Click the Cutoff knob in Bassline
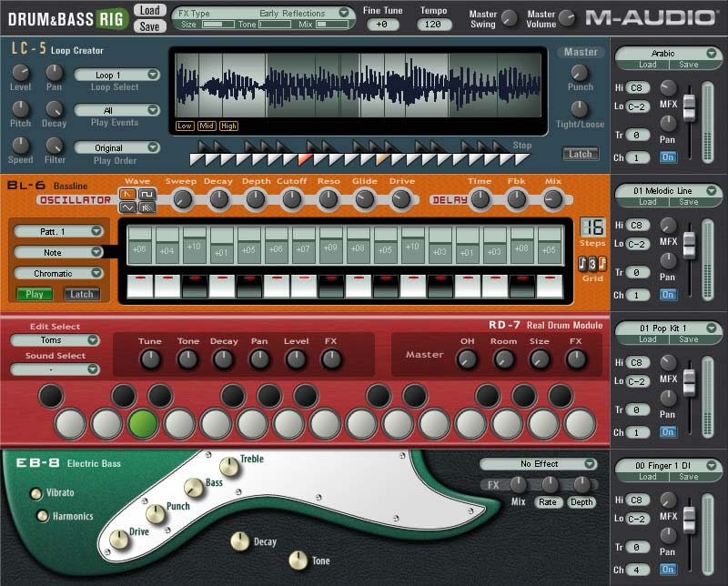 [x=292, y=198]
